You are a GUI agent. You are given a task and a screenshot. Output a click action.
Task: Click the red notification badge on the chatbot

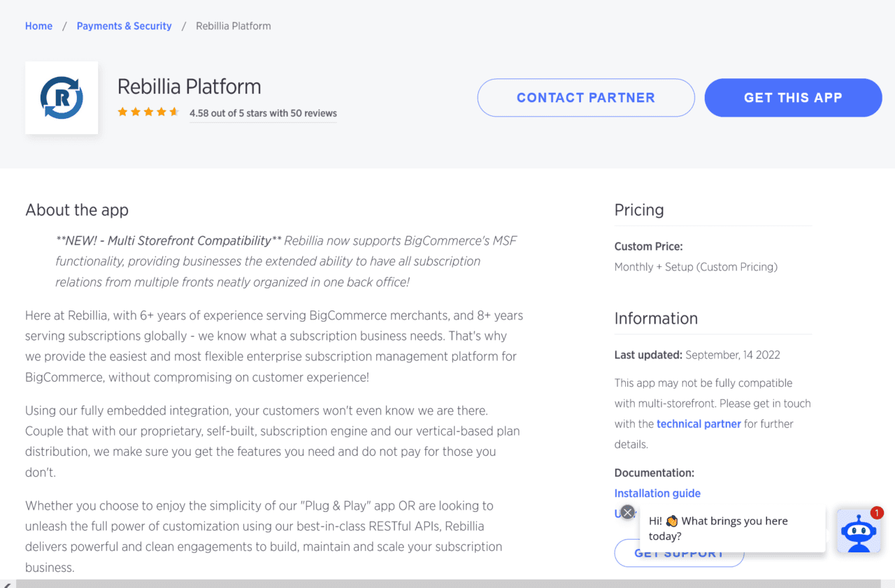pos(876,512)
